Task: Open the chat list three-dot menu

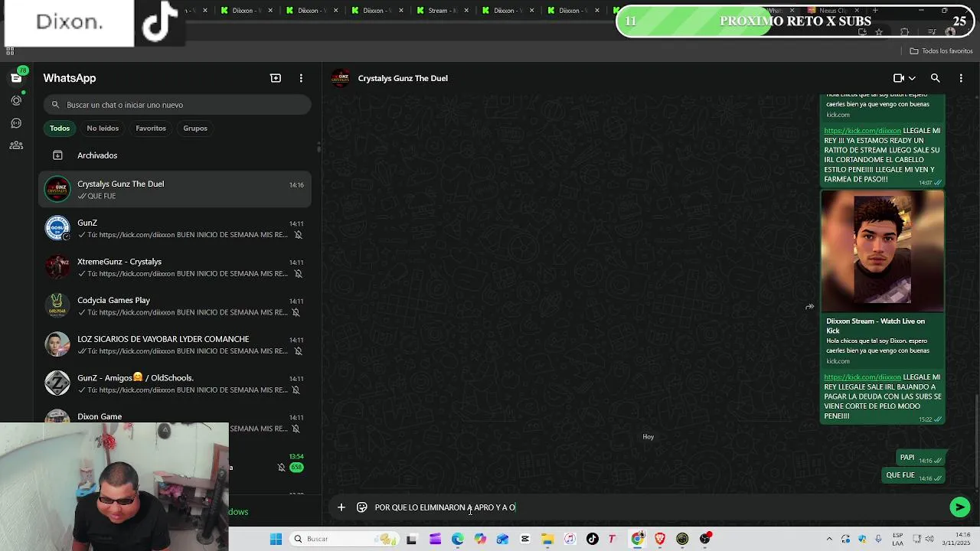Action: (301, 78)
